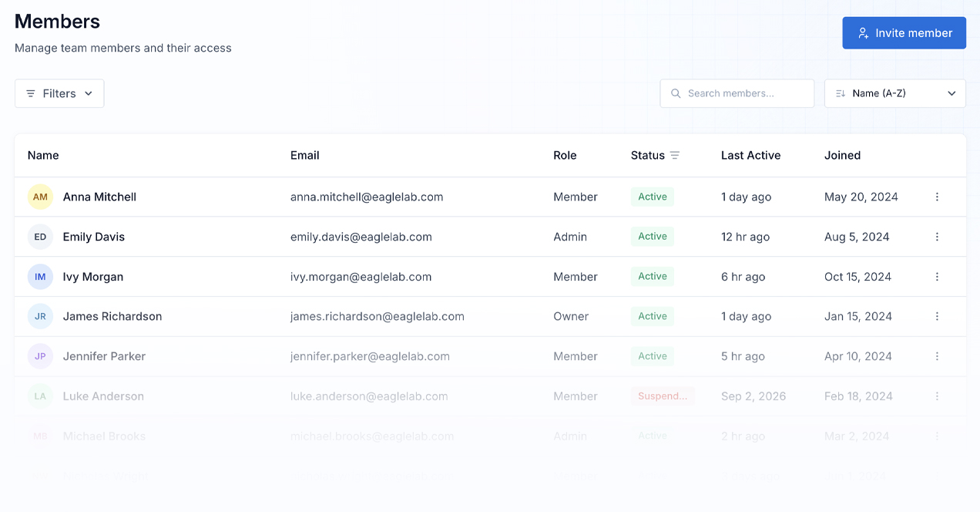
Task: Select the name James Richardson
Action: (x=112, y=316)
